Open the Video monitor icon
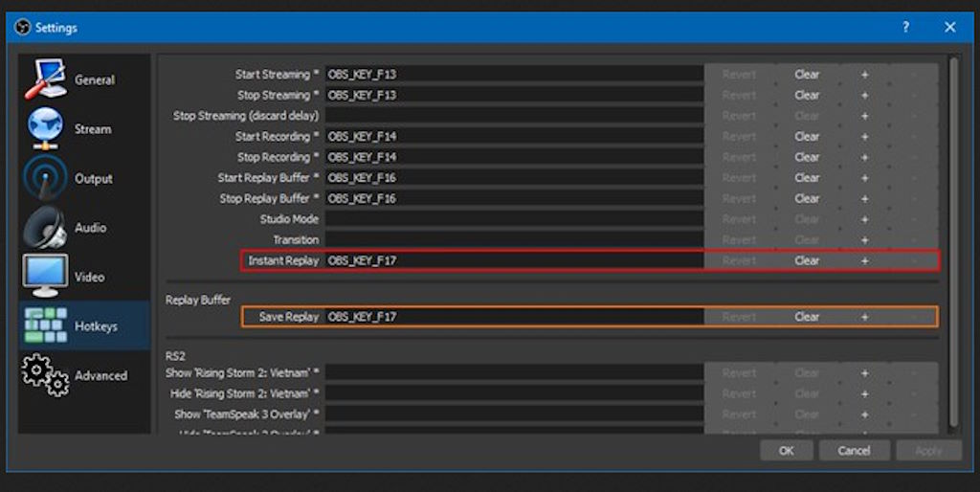The height and width of the screenshot is (492, 980). pos(45,278)
